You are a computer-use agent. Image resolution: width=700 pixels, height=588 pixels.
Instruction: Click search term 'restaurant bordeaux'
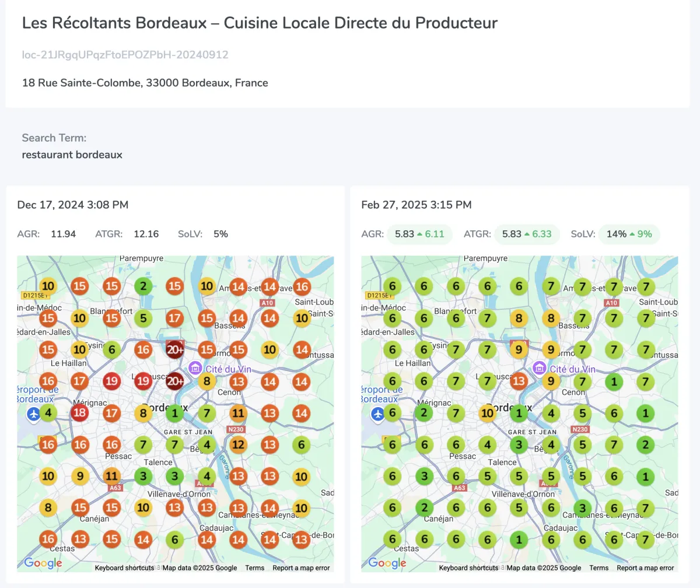pos(72,155)
